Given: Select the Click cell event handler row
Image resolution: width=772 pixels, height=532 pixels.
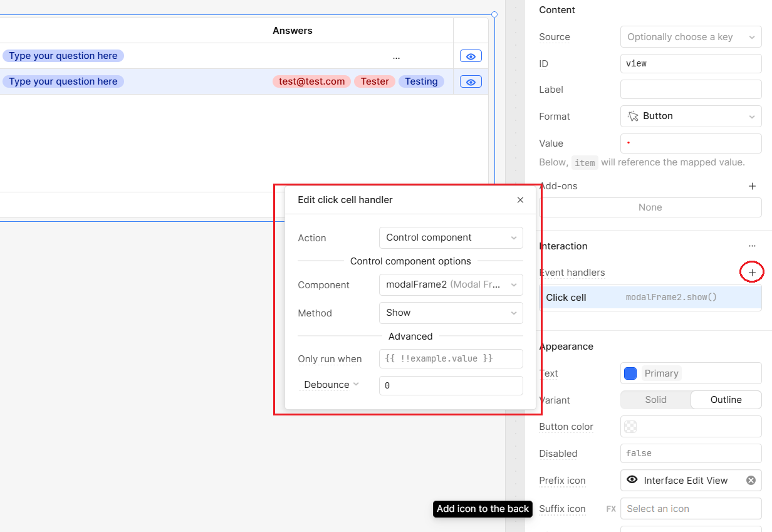Looking at the screenshot, I should (650, 298).
